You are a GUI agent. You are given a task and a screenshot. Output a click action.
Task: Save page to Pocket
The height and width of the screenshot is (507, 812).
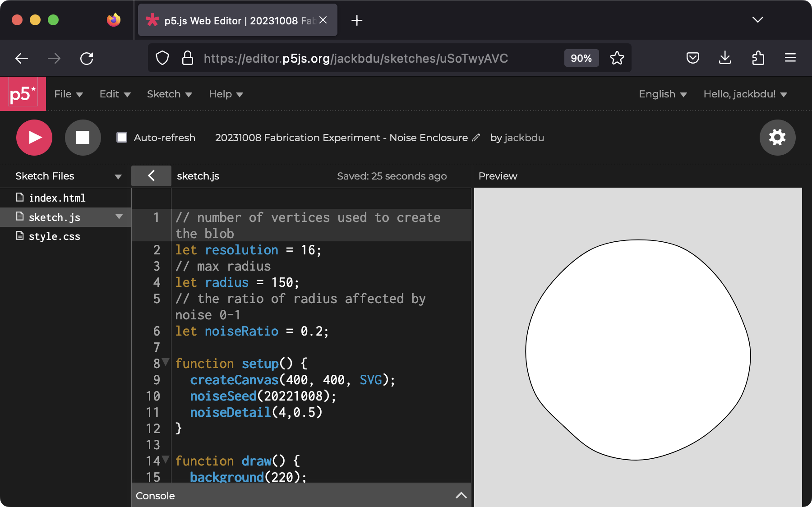point(692,58)
